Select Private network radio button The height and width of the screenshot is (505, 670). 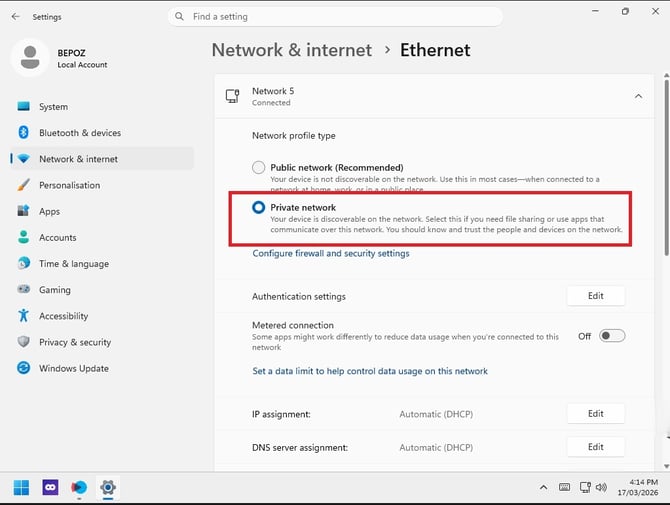(259, 207)
